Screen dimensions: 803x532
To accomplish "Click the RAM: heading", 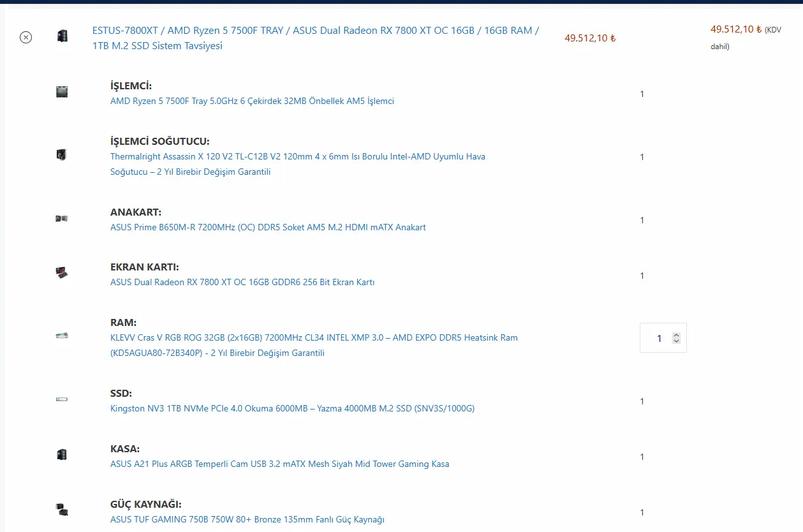I will tap(124, 323).
